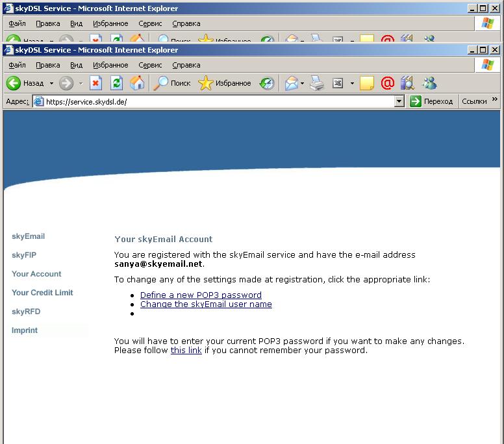The height and width of the screenshot is (444, 504).
Task: Open Поиск search magnifier button
Action: tap(172, 83)
